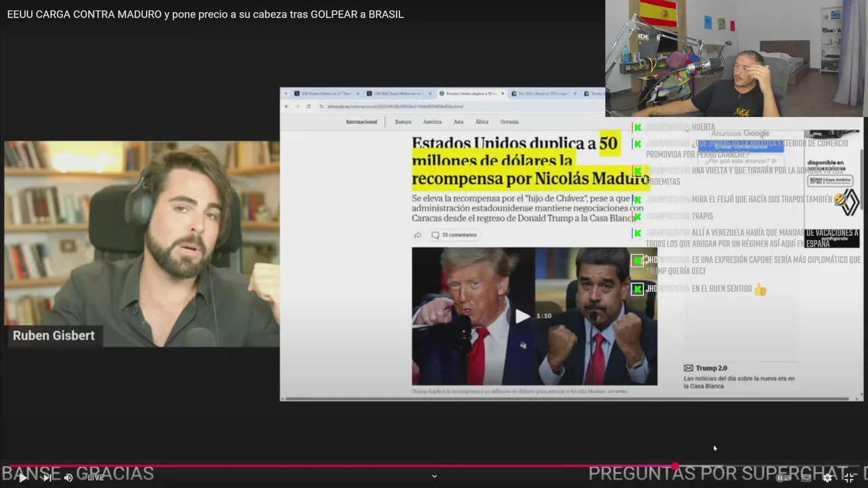Click the Anuncios Google ad label

click(x=741, y=134)
